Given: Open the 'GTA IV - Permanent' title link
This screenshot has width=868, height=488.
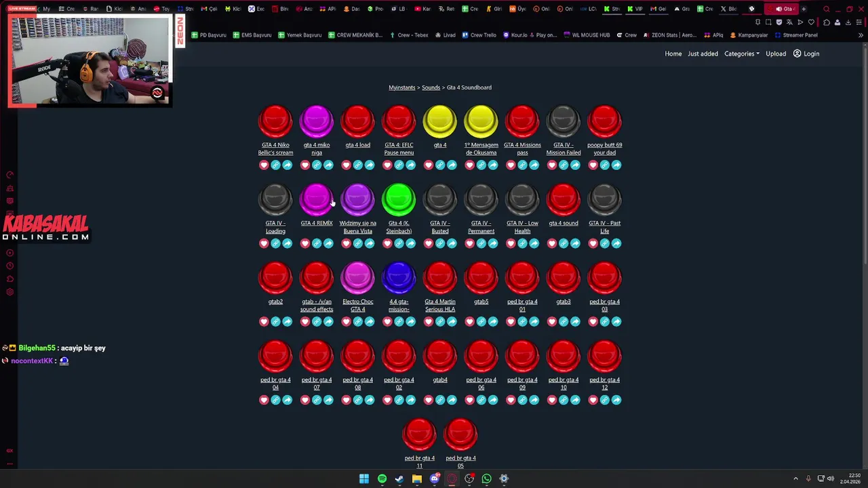Looking at the screenshot, I should tap(481, 227).
